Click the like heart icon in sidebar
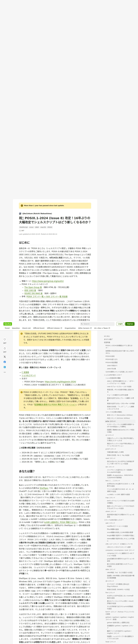 pos(5,339)
